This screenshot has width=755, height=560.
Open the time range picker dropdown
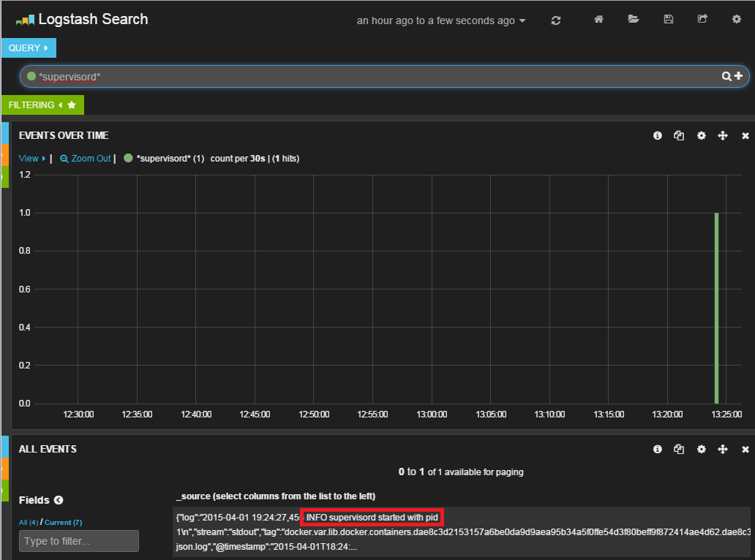pos(441,20)
